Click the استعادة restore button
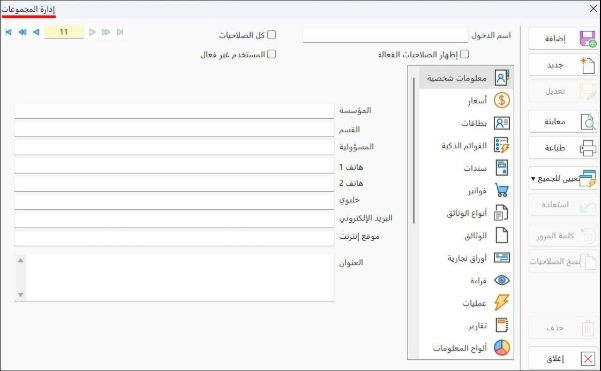The image size is (601, 371). [563, 205]
